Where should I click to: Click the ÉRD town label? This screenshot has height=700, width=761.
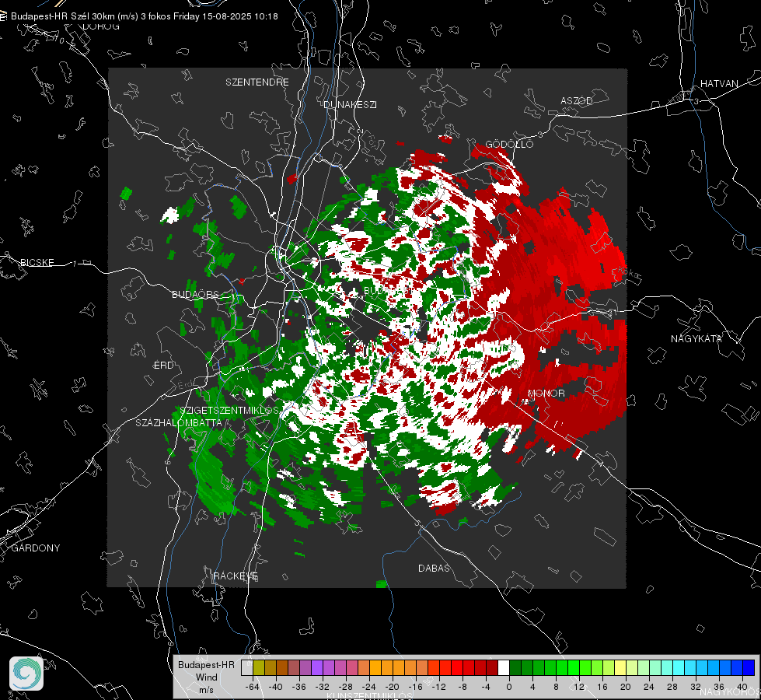(163, 366)
